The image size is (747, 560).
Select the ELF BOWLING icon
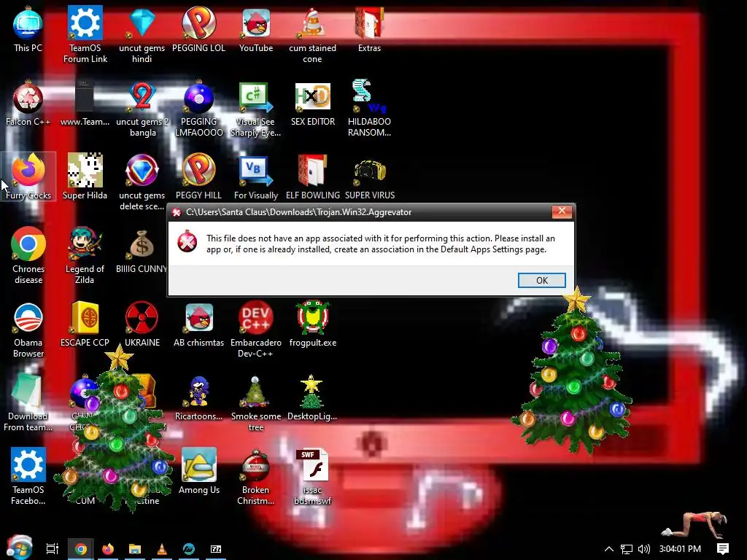(x=312, y=176)
